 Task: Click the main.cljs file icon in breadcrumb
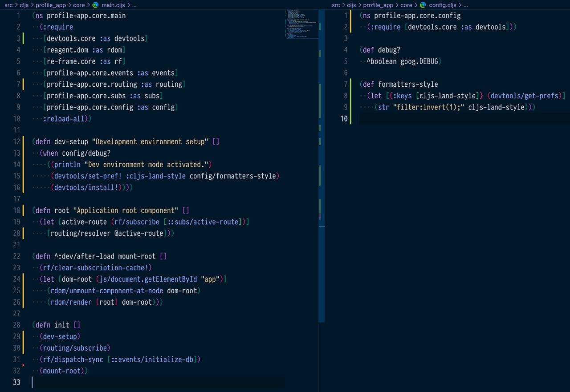coord(95,5)
